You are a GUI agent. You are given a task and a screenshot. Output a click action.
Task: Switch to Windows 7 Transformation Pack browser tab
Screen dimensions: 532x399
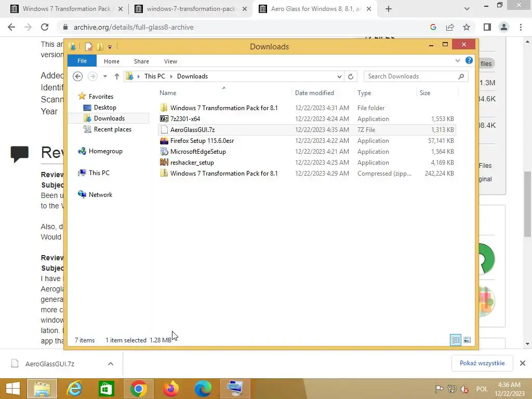point(66,9)
